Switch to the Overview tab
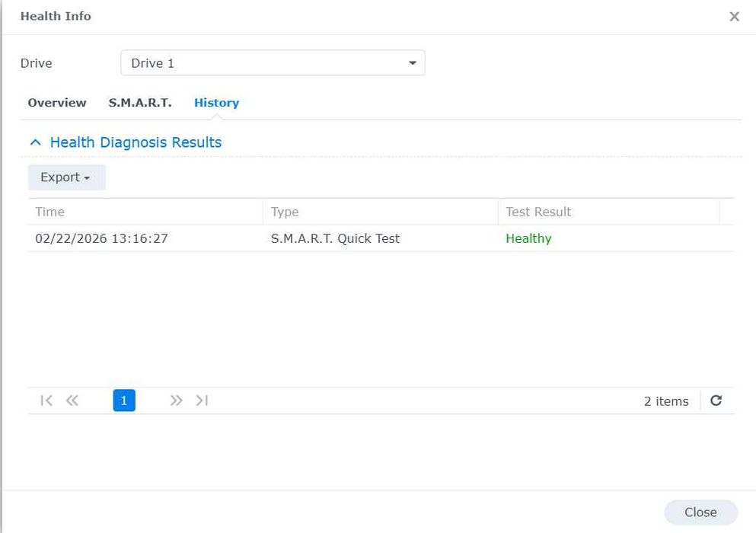 [x=57, y=103]
